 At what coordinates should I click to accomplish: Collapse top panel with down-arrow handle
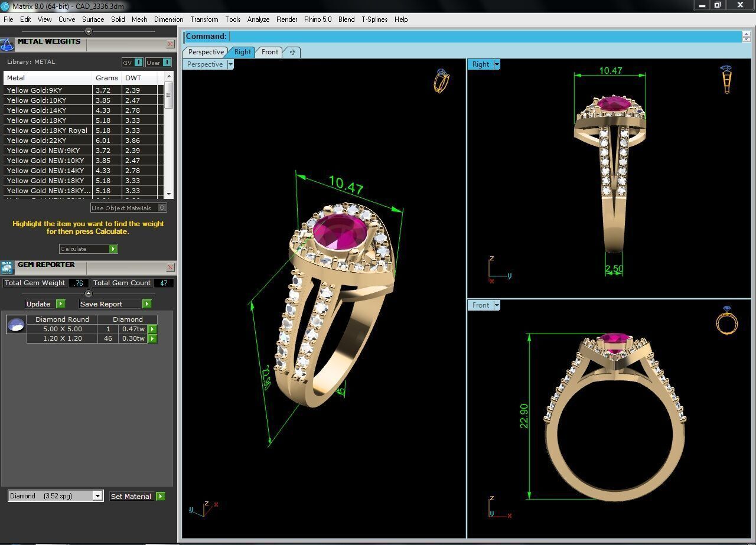[89, 31]
